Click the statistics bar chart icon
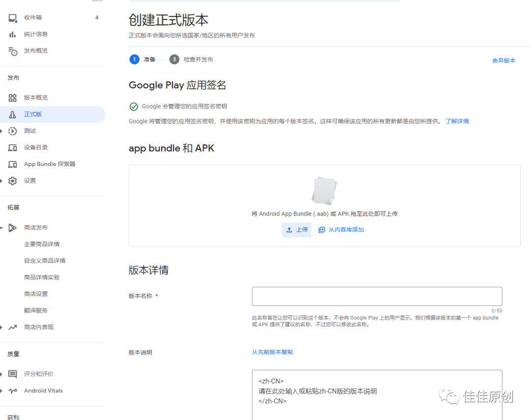The image size is (531, 420). click(12, 34)
